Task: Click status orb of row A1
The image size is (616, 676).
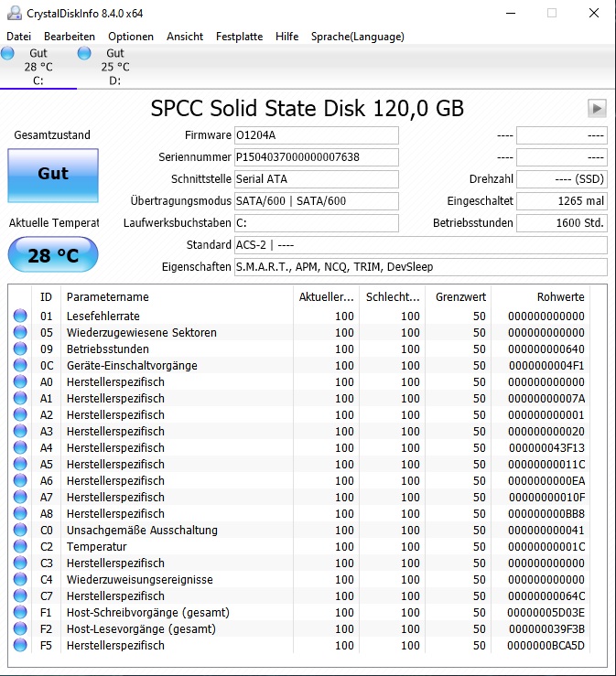Action: pos(20,398)
